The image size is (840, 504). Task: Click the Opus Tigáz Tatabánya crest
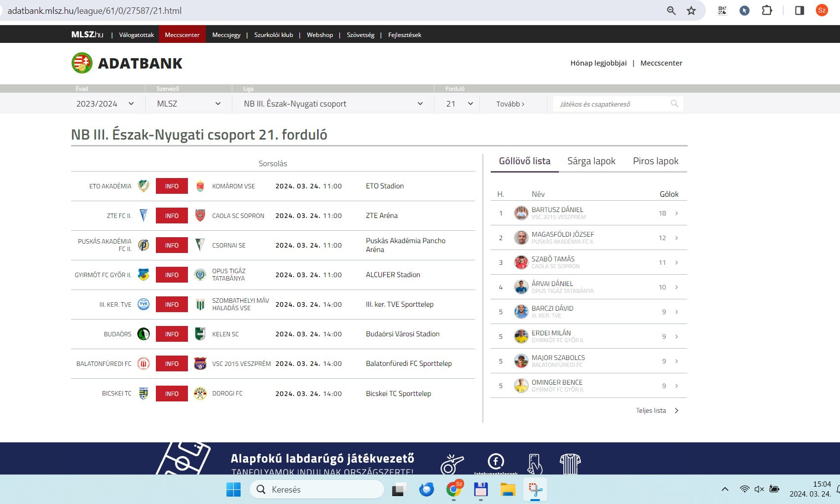coord(200,275)
